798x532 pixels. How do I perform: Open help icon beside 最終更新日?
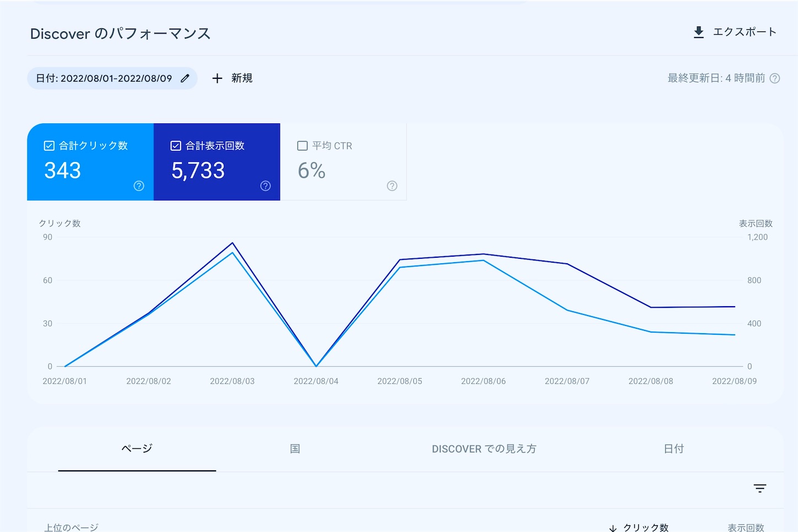[x=775, y=78]
